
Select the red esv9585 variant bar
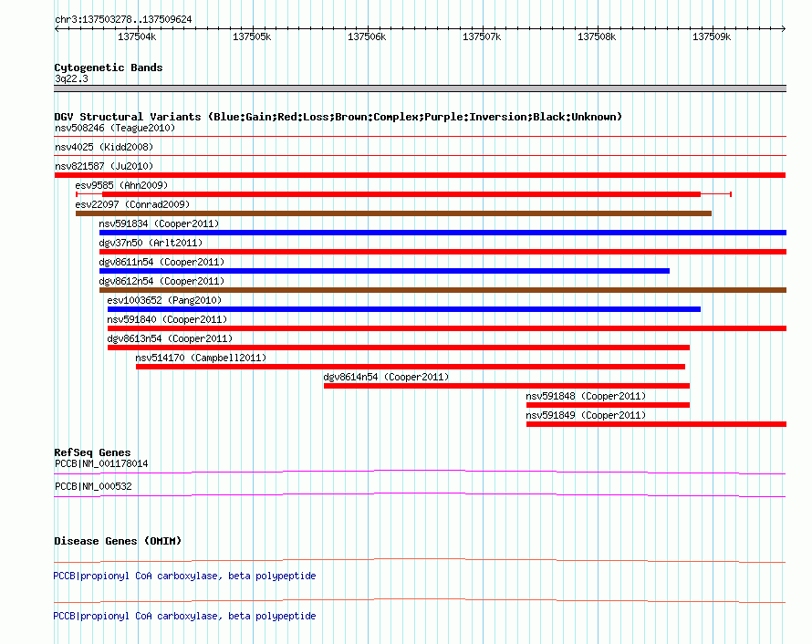click(x=401, y=194)
